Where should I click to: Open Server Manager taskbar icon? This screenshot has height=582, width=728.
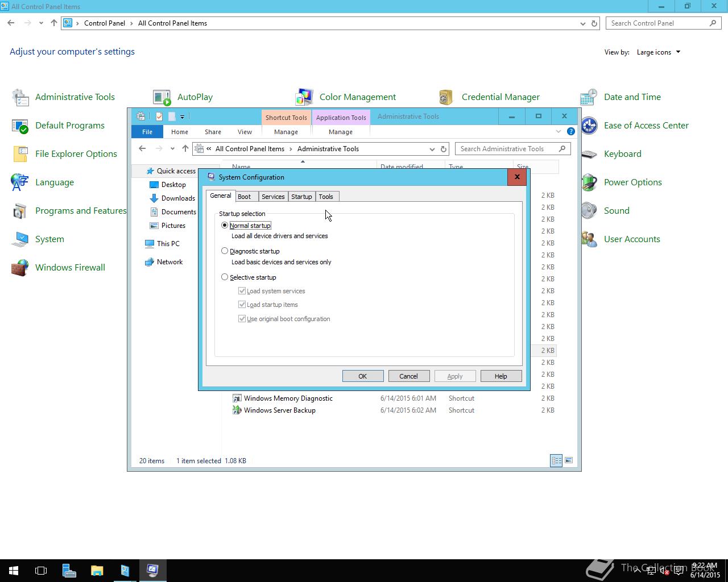pos(69,570)
